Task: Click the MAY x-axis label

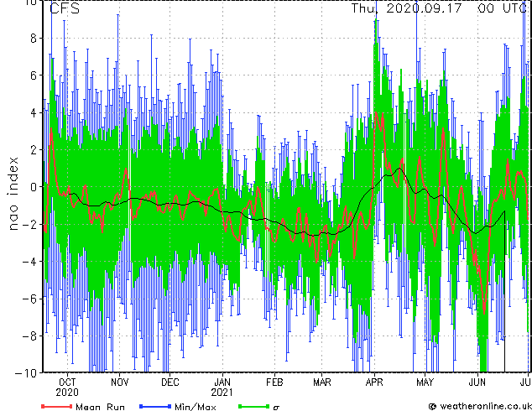Action: (425, 382)
